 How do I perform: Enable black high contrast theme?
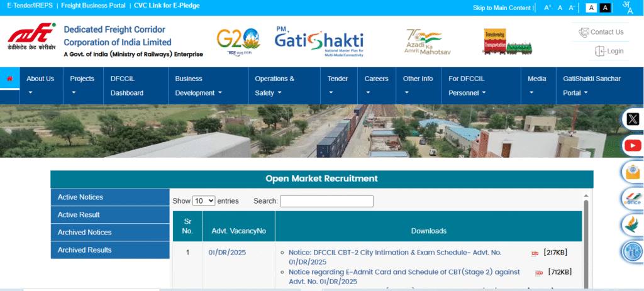(x=605, y=8)
